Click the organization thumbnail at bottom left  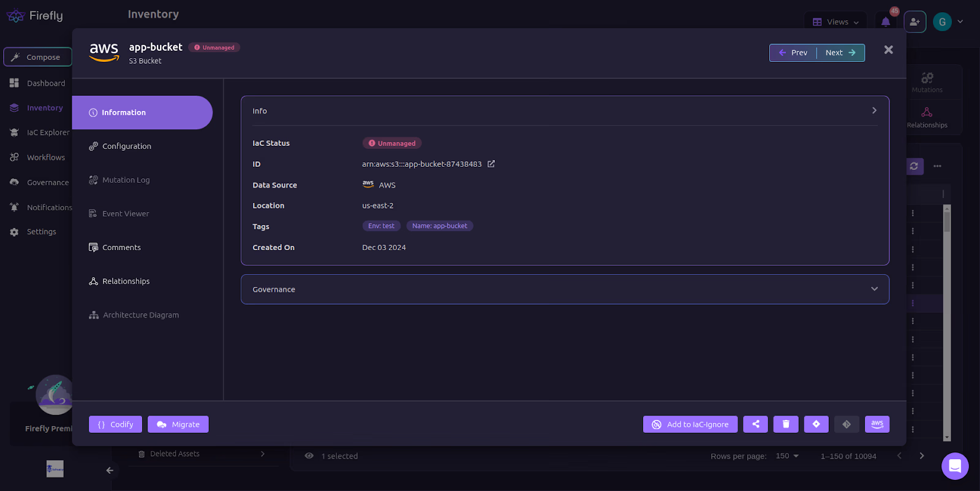[55, 469]
